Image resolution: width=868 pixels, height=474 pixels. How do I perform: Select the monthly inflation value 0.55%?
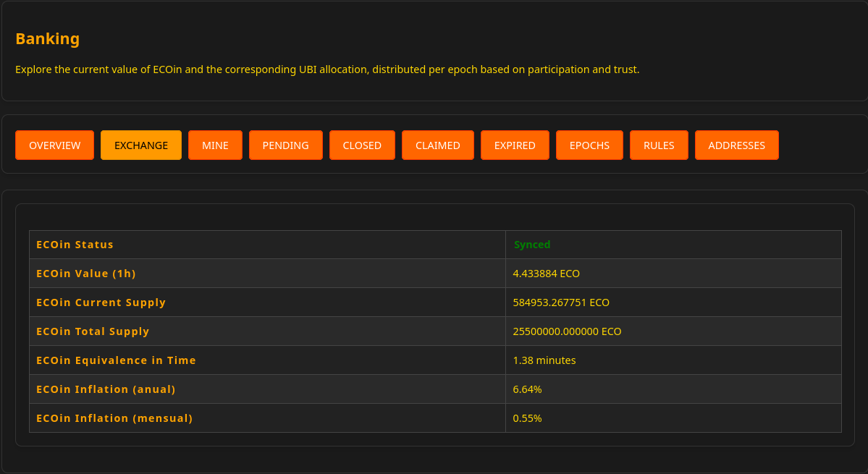coord(527,418)
